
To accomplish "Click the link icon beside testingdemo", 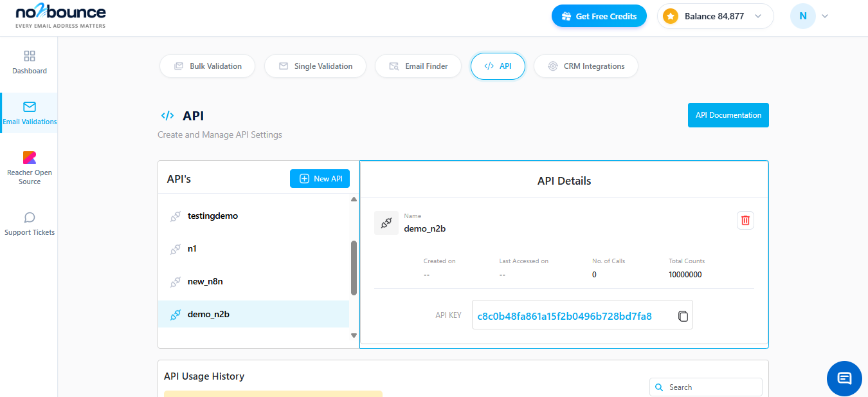I will (x=176, y=216).
